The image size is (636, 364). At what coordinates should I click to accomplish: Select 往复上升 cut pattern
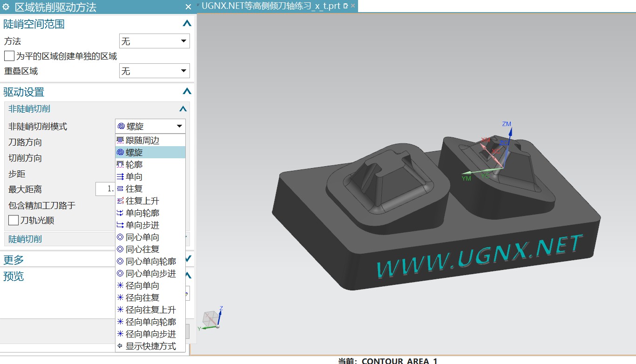click(150, 201)
